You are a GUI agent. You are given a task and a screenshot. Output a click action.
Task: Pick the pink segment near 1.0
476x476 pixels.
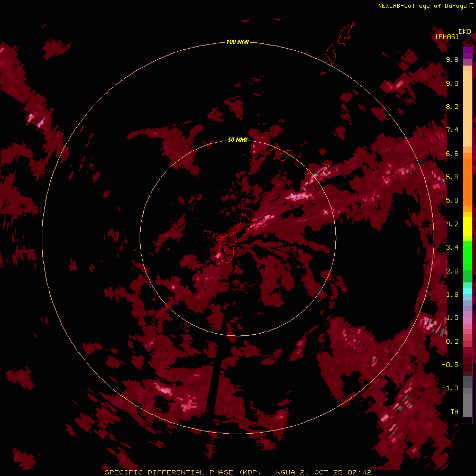(467, 321)
